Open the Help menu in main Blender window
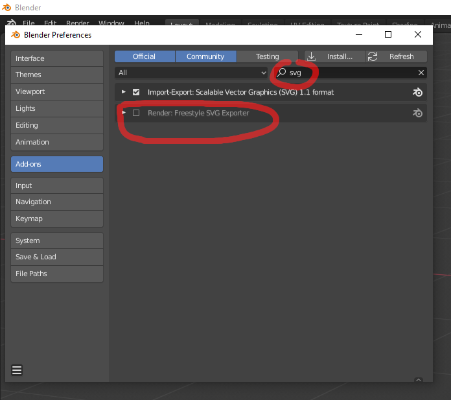This screenshot has height=400, width=451. tap(142, 23)
